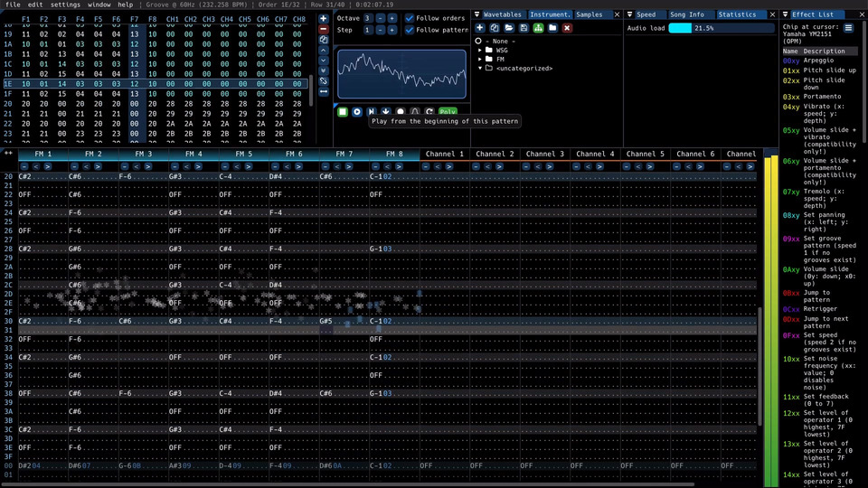
Task: Click the Poly button
Action: click(x=448, y=111)
